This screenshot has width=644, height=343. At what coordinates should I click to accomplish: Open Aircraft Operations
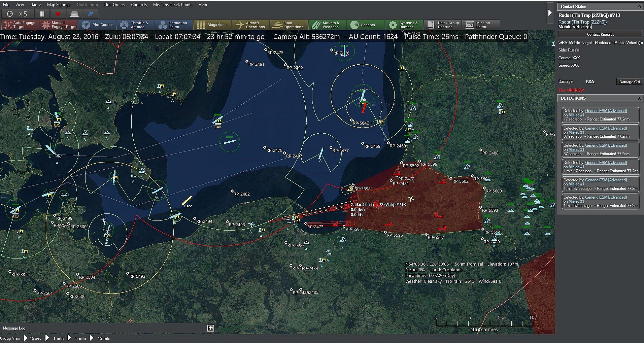point(250,25)
